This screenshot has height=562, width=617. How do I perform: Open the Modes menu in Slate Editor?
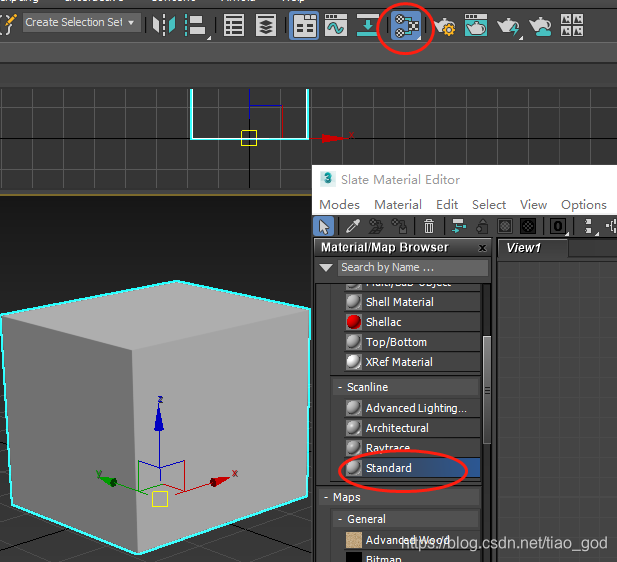tap(339, 205)
